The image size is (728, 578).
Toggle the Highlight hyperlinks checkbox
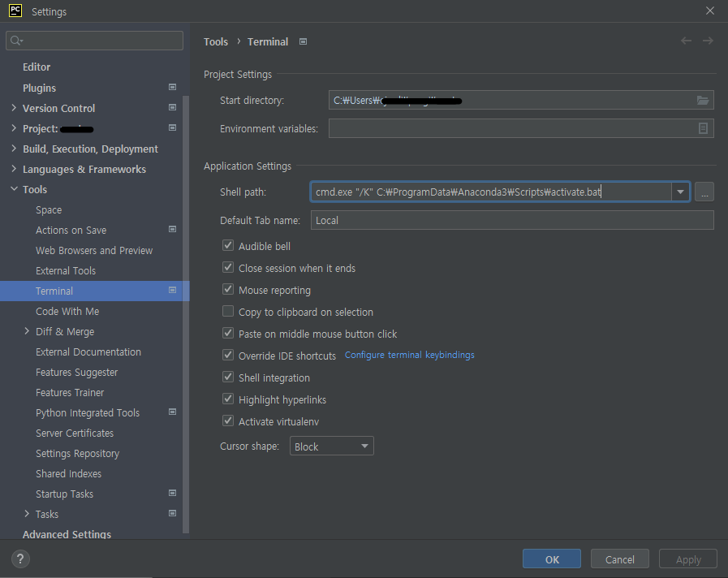pyautogui.click(x=228, y=399)
